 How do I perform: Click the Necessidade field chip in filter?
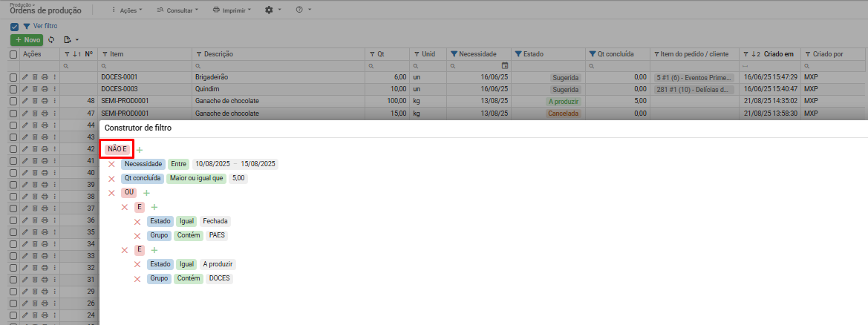(143, 165)
